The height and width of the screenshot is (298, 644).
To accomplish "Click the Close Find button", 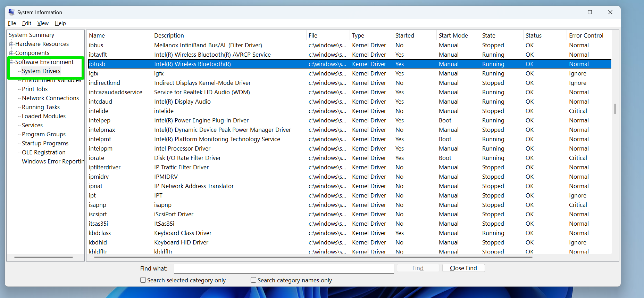I will pos(463,268).
